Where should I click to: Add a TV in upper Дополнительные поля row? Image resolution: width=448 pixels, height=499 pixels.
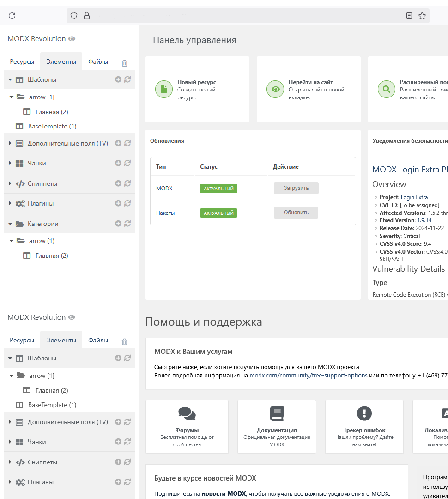[118, 143]
